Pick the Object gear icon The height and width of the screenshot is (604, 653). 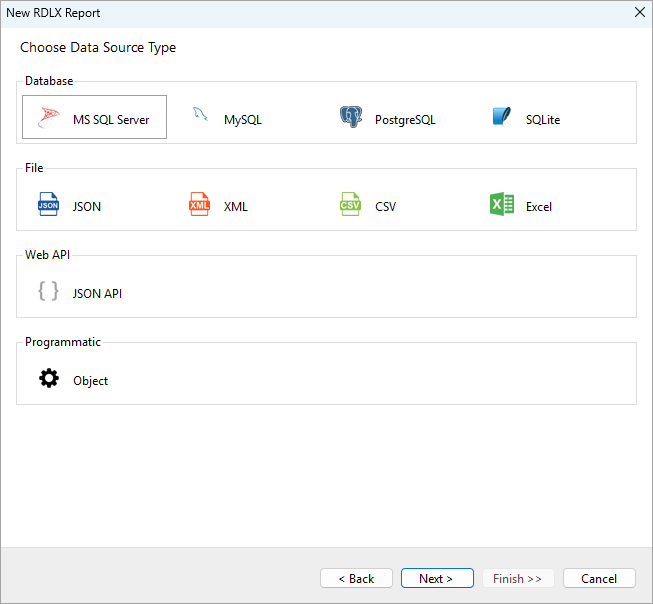[49, 378]
